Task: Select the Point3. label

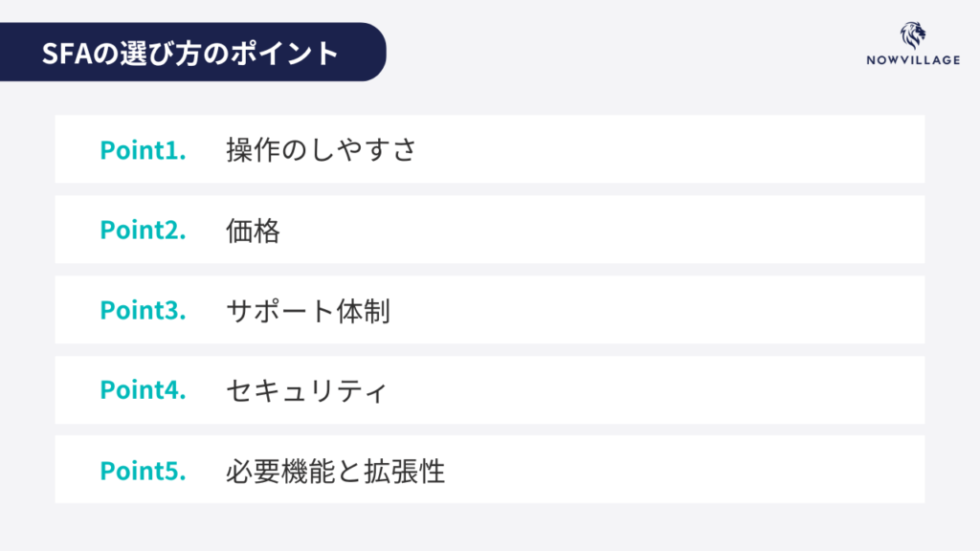Action: (143, 311)
